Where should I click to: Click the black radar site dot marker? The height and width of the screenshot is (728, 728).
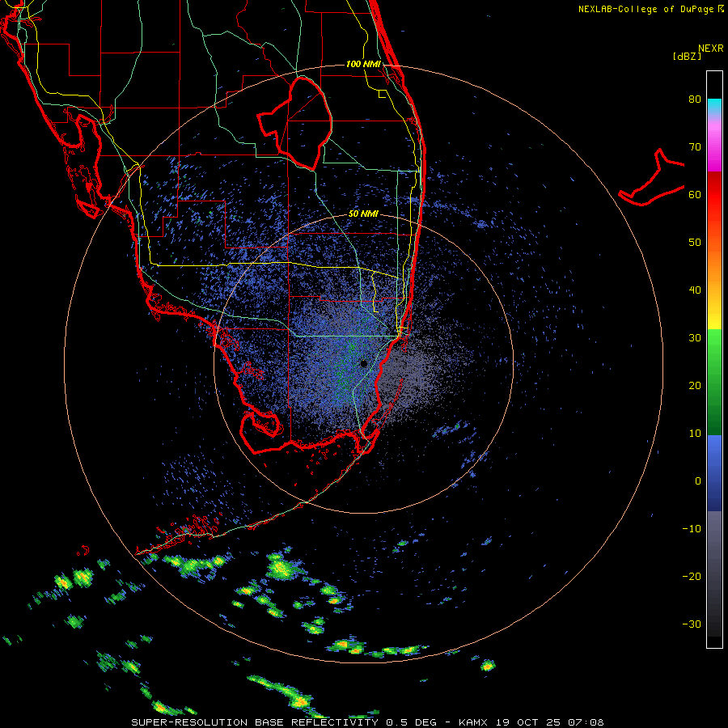tap(363, 363)
